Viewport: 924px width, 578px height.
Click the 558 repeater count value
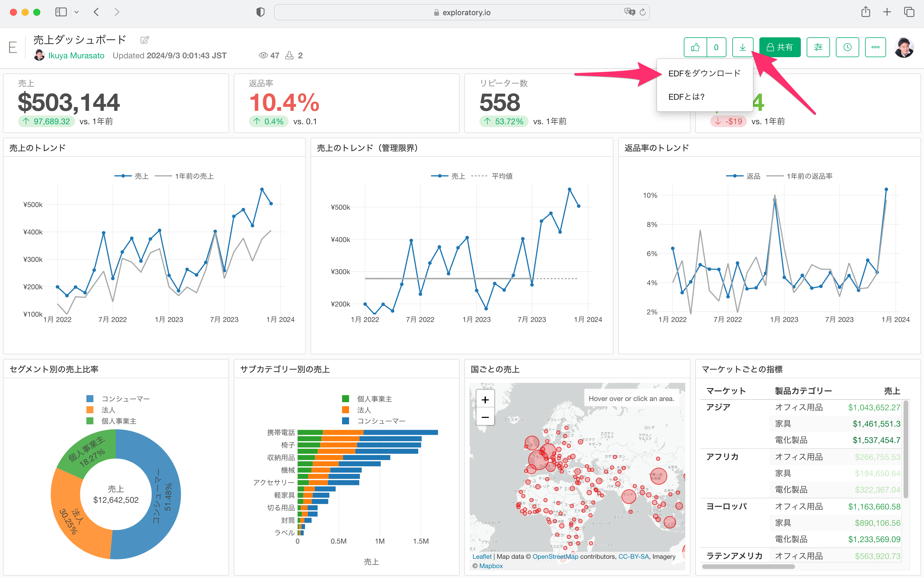[x=499, y=102]
